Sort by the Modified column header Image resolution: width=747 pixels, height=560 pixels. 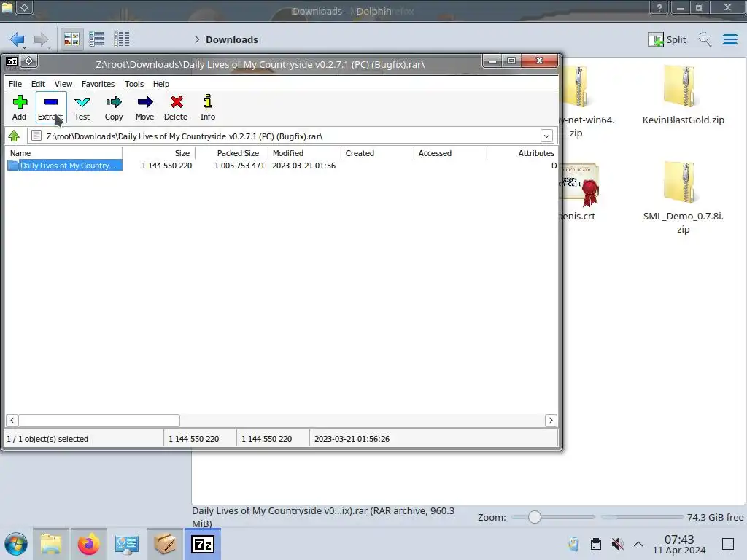(x=304, y=153)
